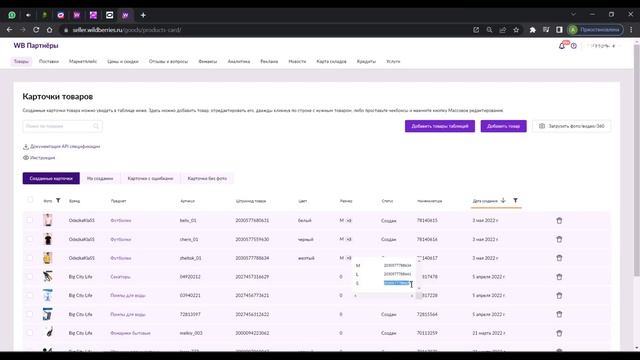Switch to the Карточки с ошибками tab

point(151,178)
